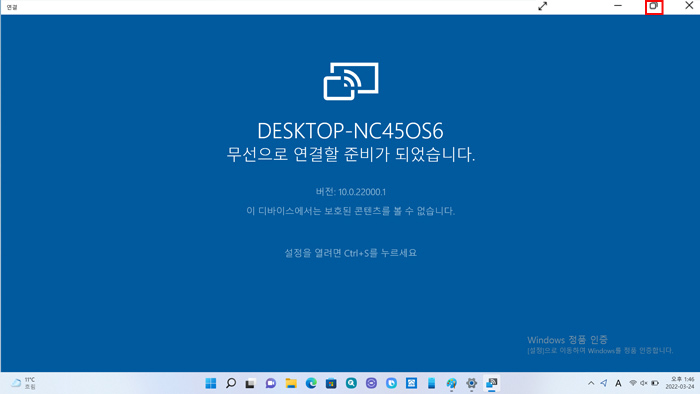
Task: Click the Ctrl+S settings hint text
Action: 350,253
